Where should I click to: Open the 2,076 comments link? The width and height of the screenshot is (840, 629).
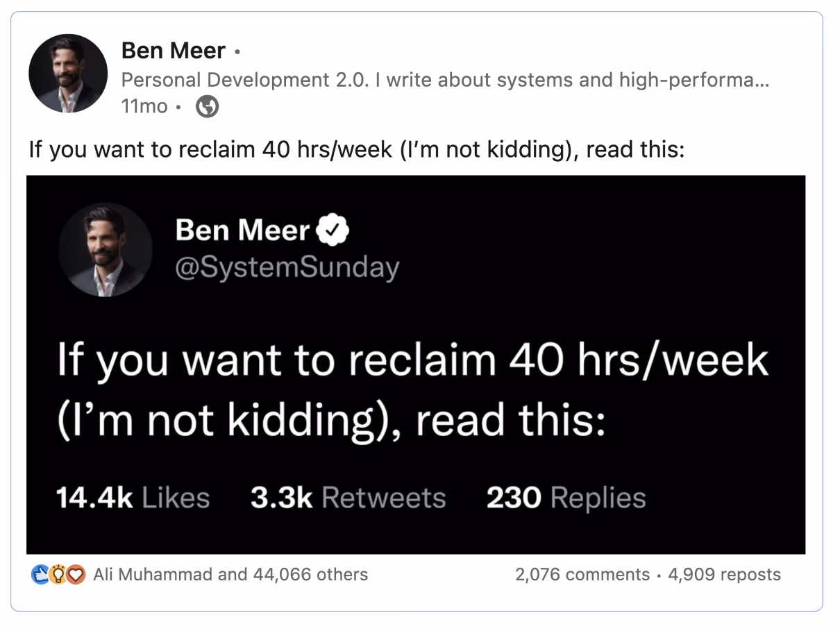click(x=582, y=575)
